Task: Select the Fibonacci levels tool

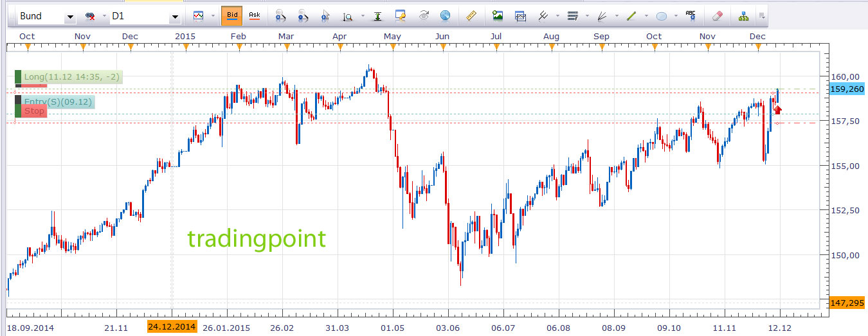Action: click(x=572, y=16)
